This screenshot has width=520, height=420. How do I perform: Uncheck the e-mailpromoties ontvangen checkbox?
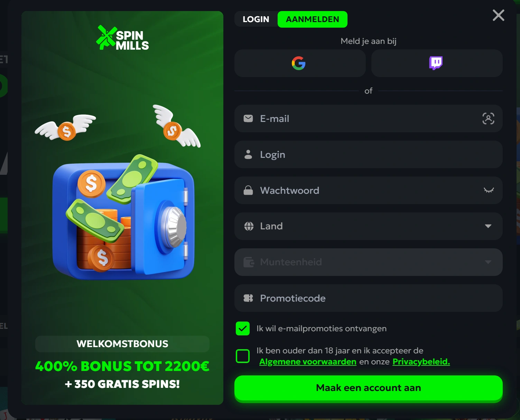point(243,328)
